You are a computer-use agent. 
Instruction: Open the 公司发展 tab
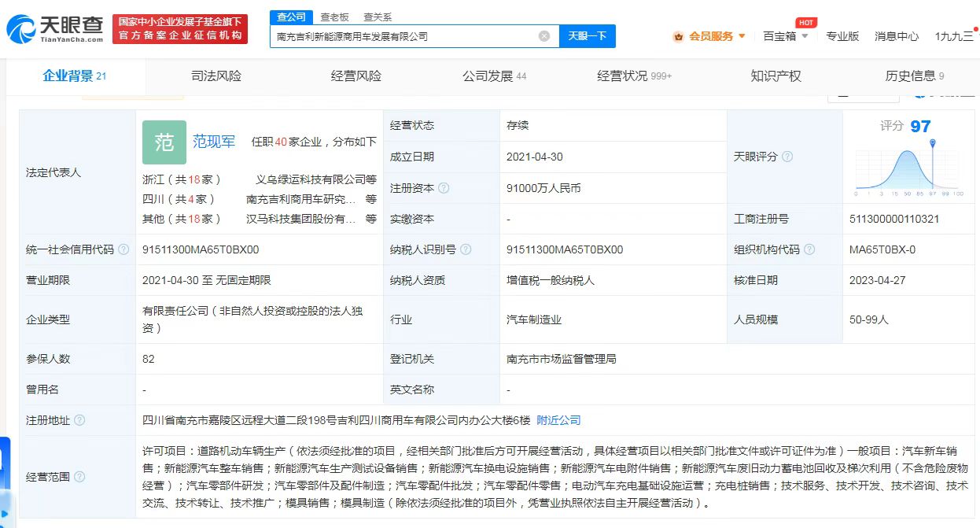coord(495,76)
